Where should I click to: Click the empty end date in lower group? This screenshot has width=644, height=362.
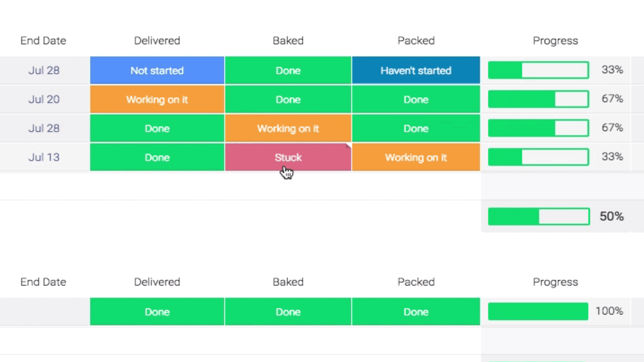click(45, 312)
